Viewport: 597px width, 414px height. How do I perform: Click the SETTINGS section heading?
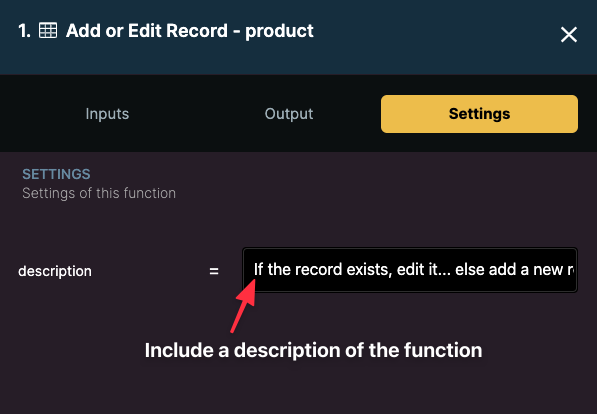pyautogui.click(x=56, y=174)
